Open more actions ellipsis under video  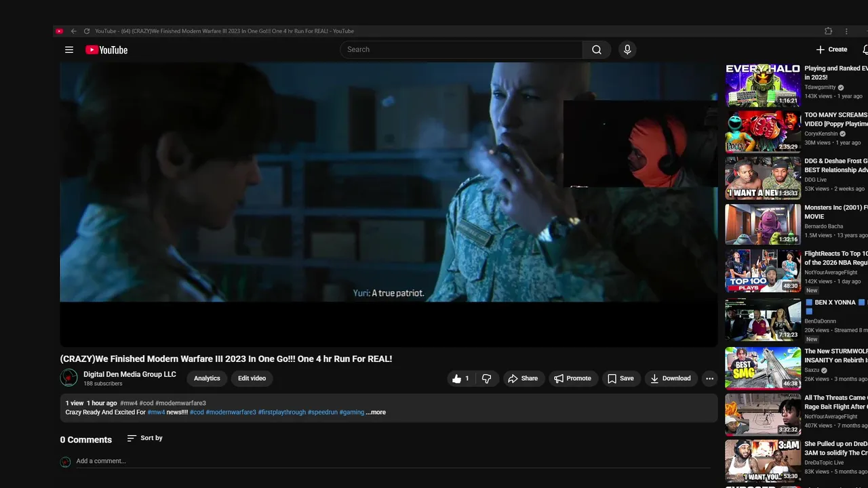tap(709, 379)
